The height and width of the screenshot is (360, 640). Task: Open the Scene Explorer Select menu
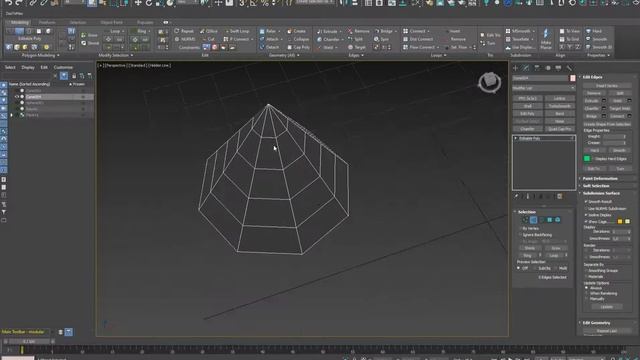(10, 67)
